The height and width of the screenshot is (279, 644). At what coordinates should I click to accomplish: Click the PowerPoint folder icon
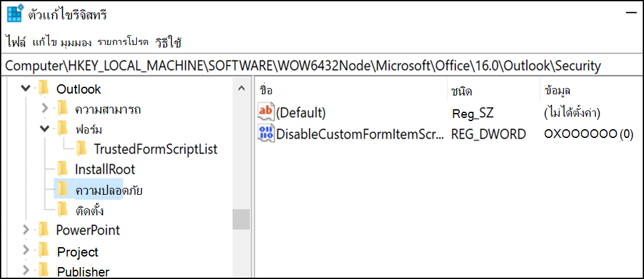pyautogui.click(x=44, y=230)
